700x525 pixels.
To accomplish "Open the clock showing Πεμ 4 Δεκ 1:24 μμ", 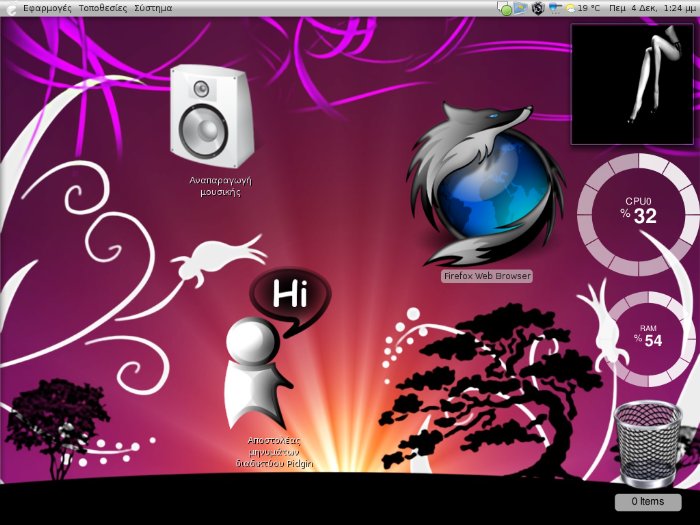I will click(651, 8).
